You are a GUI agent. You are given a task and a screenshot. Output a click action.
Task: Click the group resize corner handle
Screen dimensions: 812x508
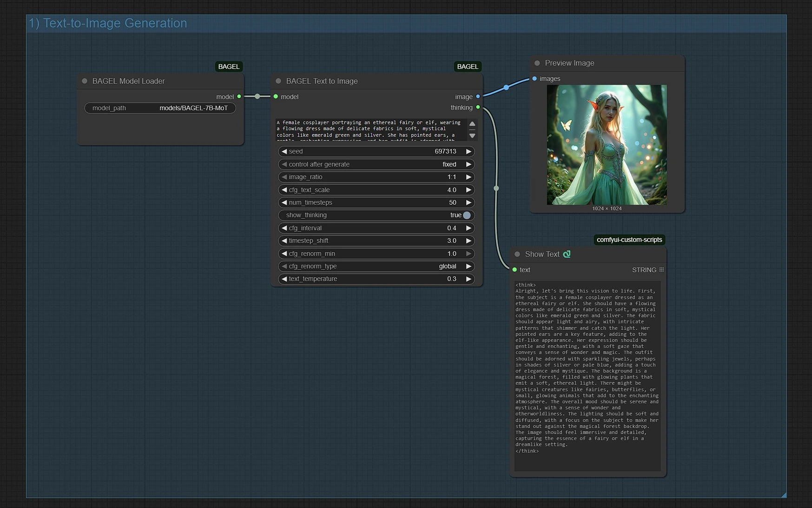[784, 495]
